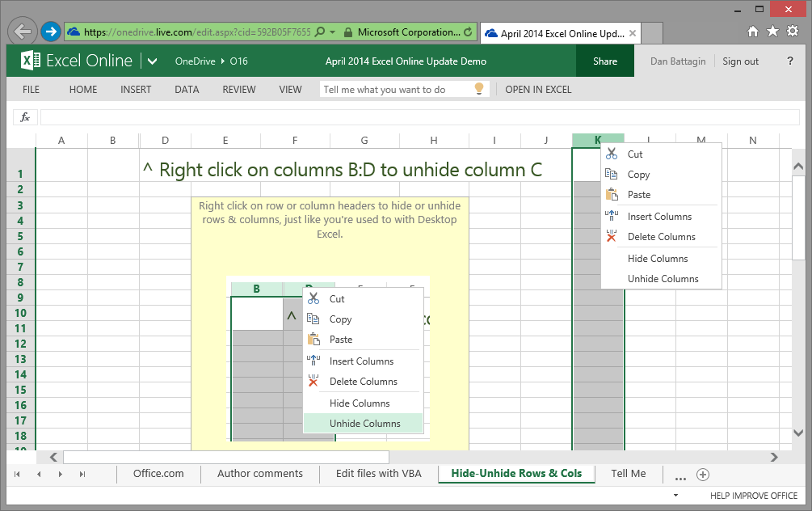Switch to the Edit files with VBA sheet tab
This screenshot has width=812, height=511.
click(378, 474)
